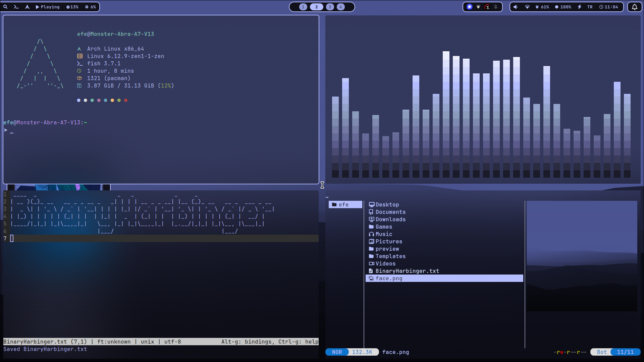This screenshot has height=362, width=644.
Task: Click the NOR mode indicator in file manager
Action: click(337, 352)
